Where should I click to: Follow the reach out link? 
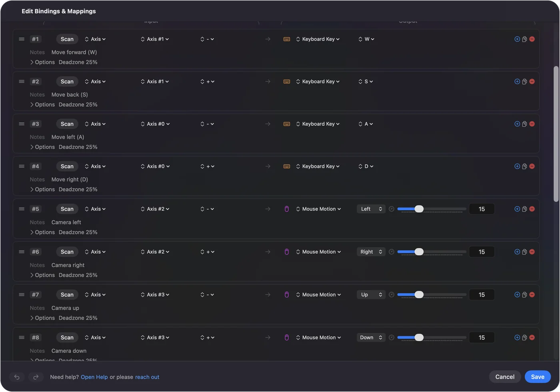coord(147,377)
